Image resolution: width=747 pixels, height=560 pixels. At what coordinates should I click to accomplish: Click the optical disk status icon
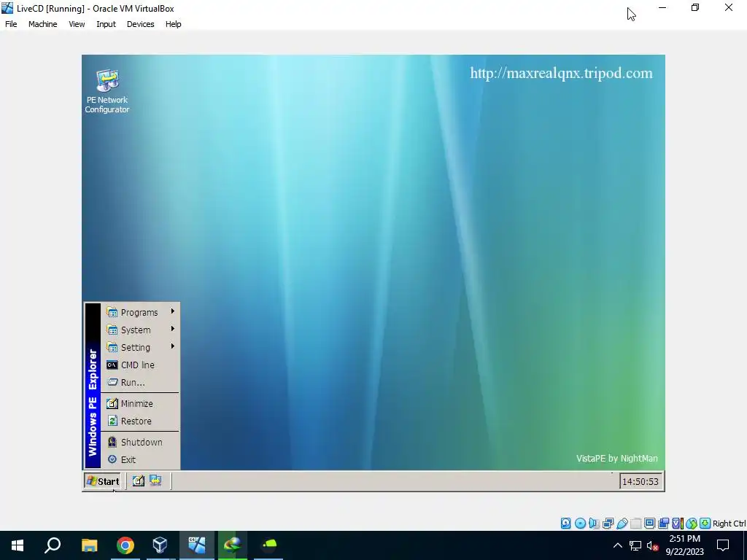[x=580, y=524]
